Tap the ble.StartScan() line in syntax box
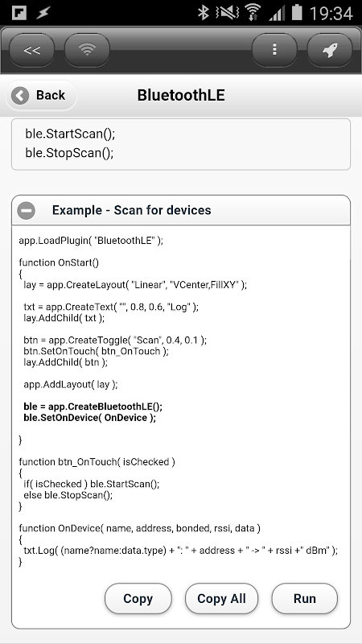The width and height of the screenshot is (362, 644). (x=70, y=134)
